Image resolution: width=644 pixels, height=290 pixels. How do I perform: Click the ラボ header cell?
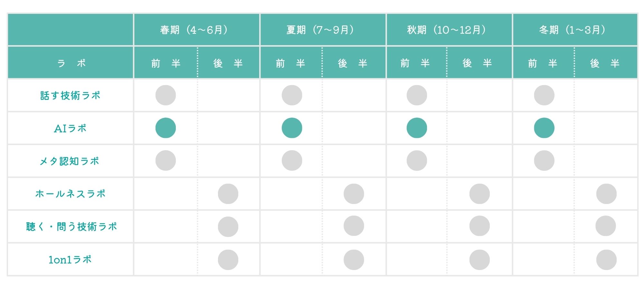(71, 63)
